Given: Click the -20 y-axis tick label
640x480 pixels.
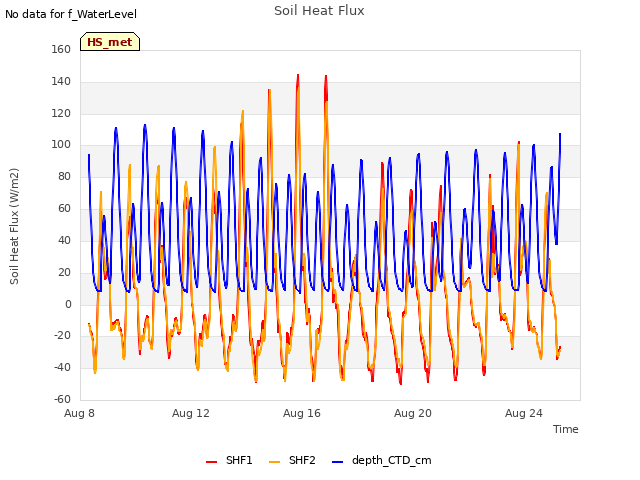Looking at the screenshot, I should 62,336.
